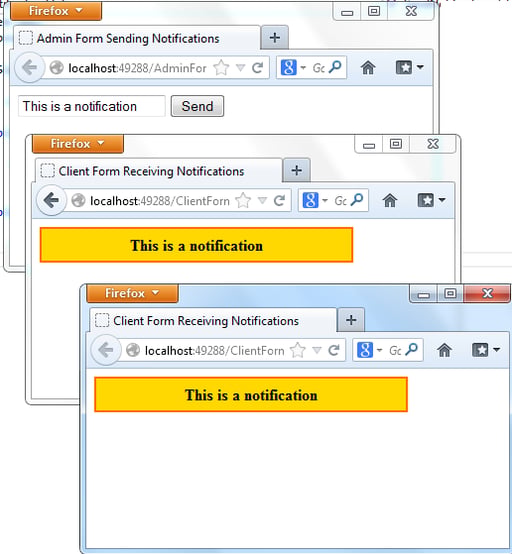Click the yellow notification banner in middle Client window
The image size is (512, 554).
point(196,245)
